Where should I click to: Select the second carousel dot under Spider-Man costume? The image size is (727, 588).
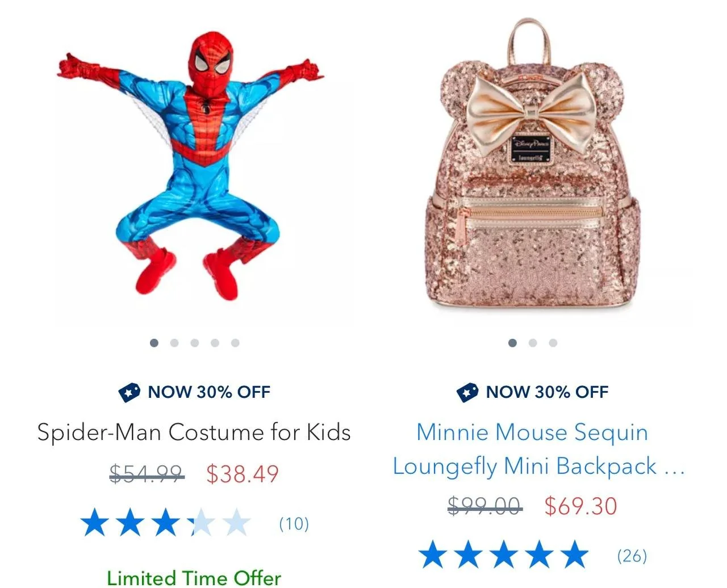174,343
